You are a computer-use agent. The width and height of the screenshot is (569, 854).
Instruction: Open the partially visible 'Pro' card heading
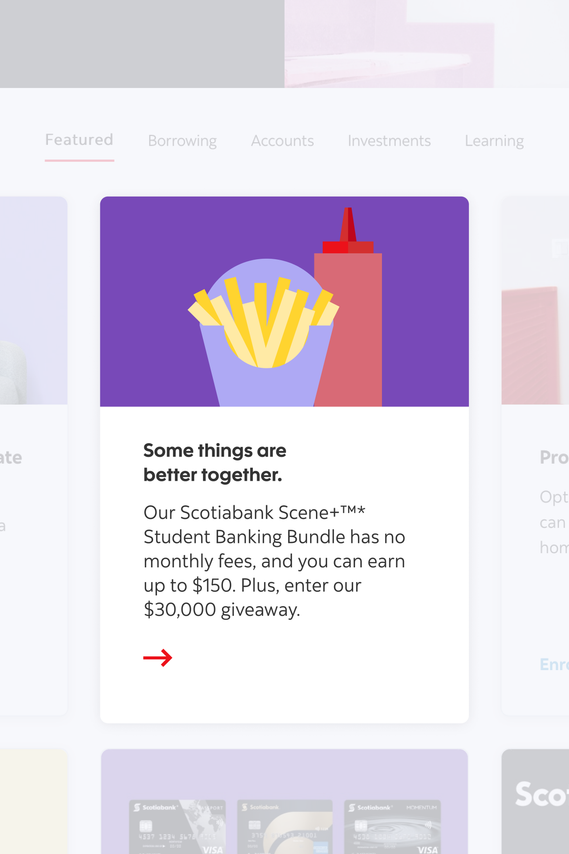tap(554, 458)
